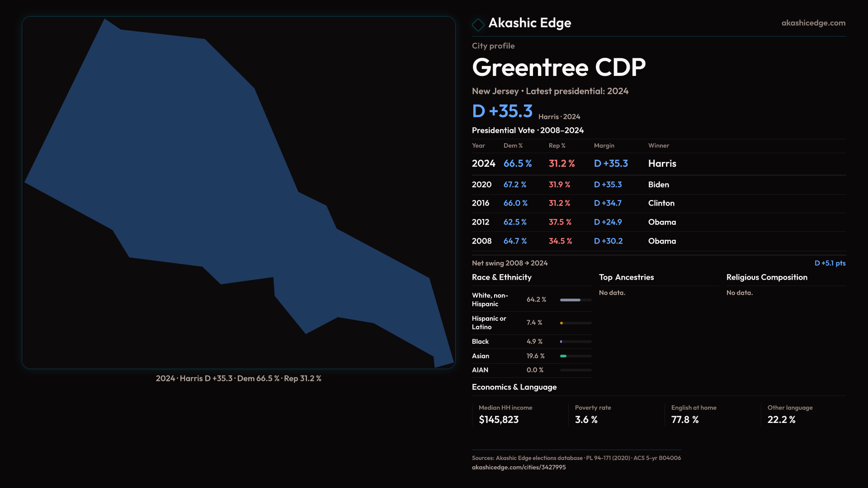Open the akashicedge.com/cities/3427995 URL
Screen dimensions: 868x488
click(519, 467)
